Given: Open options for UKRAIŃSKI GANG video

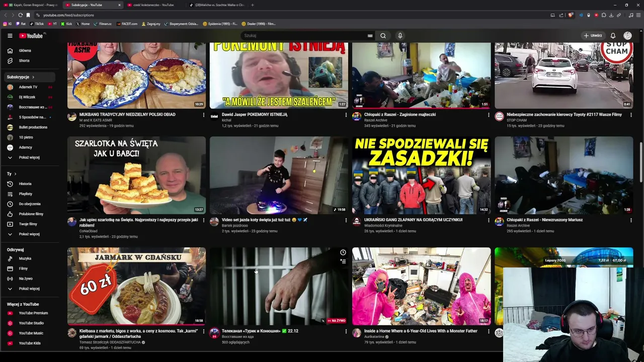Looking at the screenshot, I should pyautogui.click(x=488, y=220).
